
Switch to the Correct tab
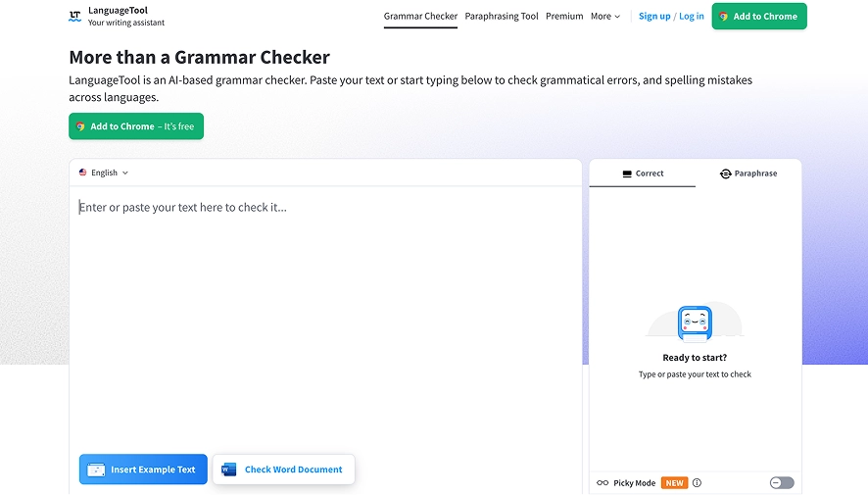[642, 173]
